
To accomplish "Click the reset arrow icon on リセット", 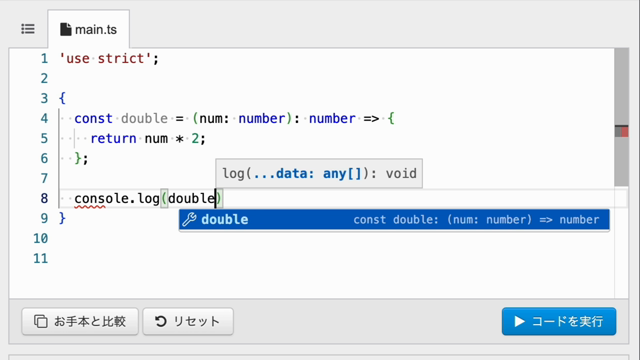I will coord(160,321).
